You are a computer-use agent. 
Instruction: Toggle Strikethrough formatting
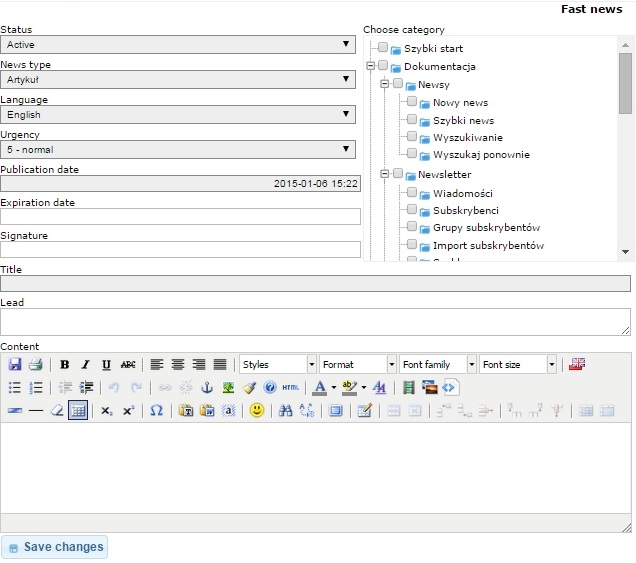click(x=128, y=365)
